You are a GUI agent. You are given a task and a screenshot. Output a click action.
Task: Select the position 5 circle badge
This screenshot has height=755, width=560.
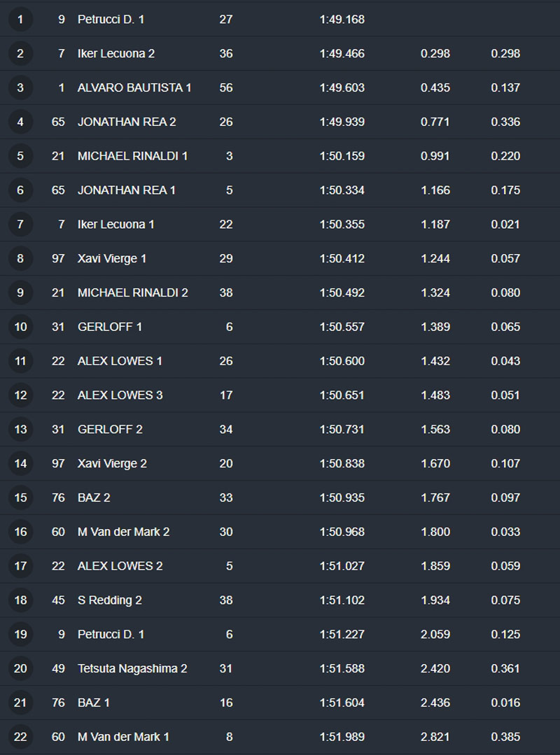[x=20, y=156]
